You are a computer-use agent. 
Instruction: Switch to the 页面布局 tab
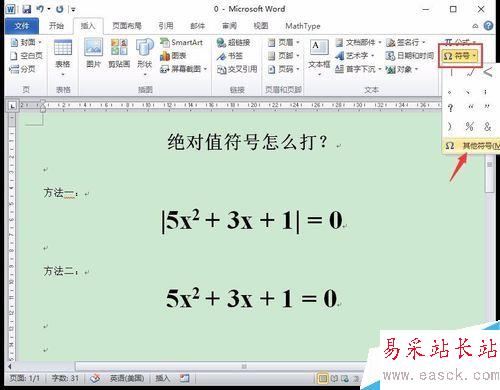click(127, 26)
